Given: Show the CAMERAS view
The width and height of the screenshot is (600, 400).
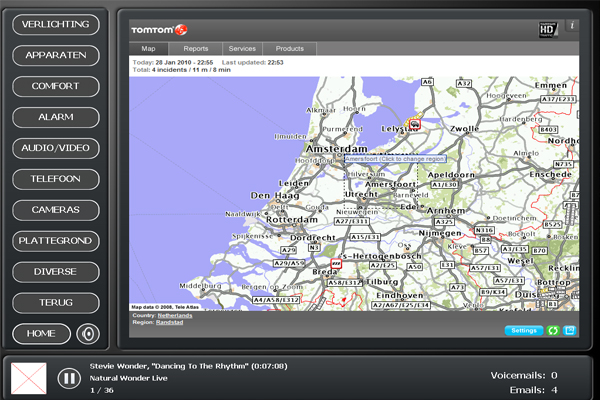Looking at the screenshot, I should (x=56, y=210).
